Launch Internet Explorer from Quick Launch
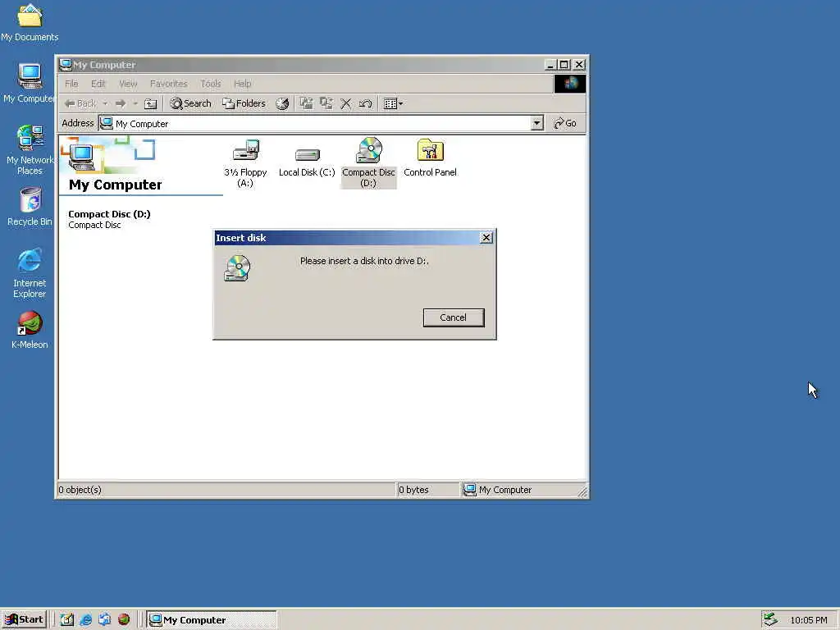This screenshot has width=840, height=630. [x=85, y=620]
